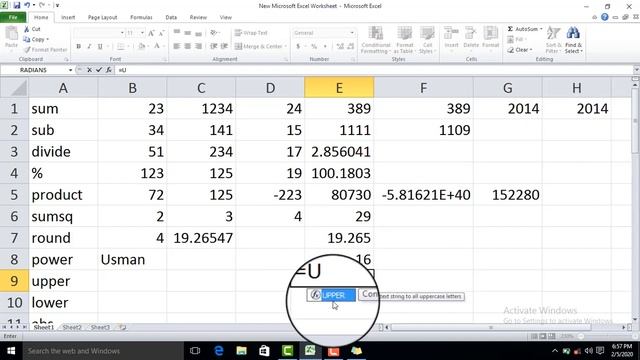This screenshot has width=640, height=360.
Task: Switch to the View tab
Action: click(x=225, y=17)
